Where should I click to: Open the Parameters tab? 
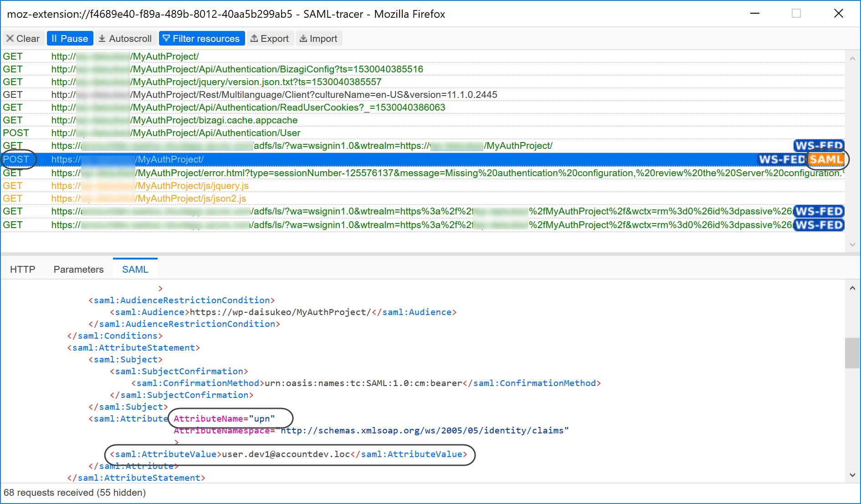[x=79, y=270]
